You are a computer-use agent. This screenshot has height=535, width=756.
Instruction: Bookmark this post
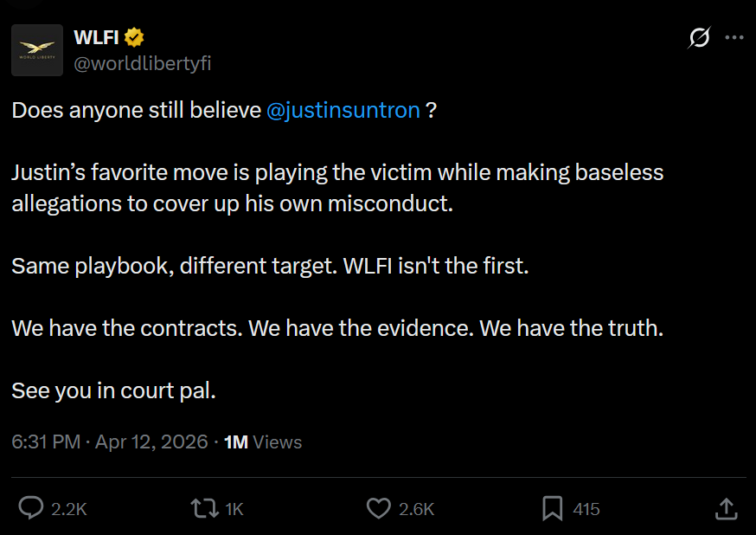point(552,508)
